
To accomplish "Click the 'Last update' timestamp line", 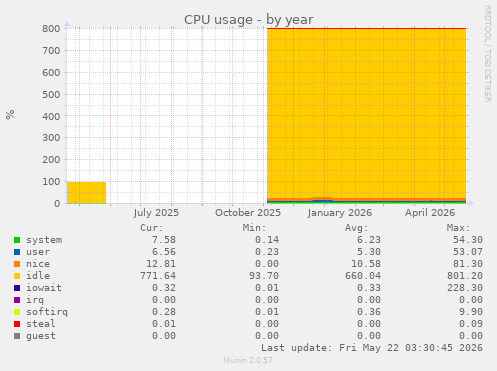I will [x=372, y=348].
